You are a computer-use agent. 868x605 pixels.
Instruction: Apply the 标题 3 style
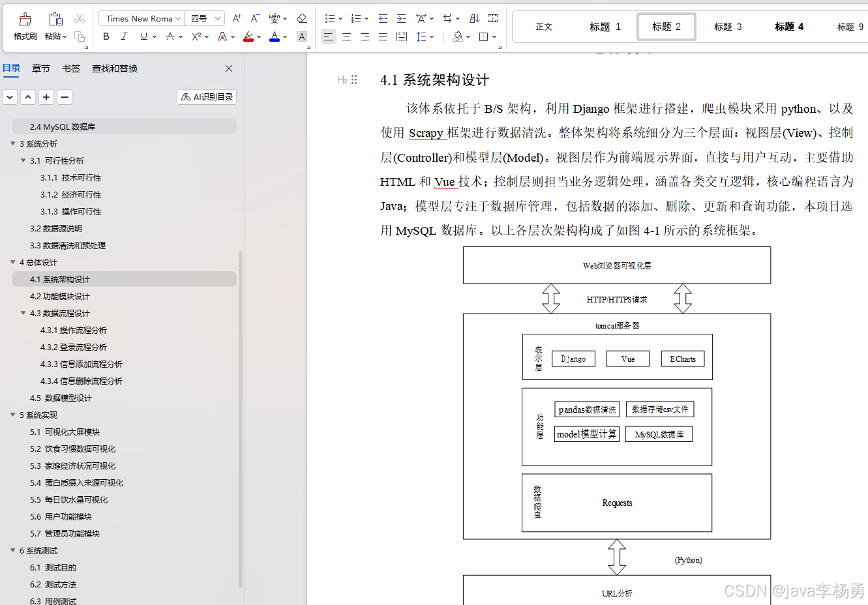(728, 27)
